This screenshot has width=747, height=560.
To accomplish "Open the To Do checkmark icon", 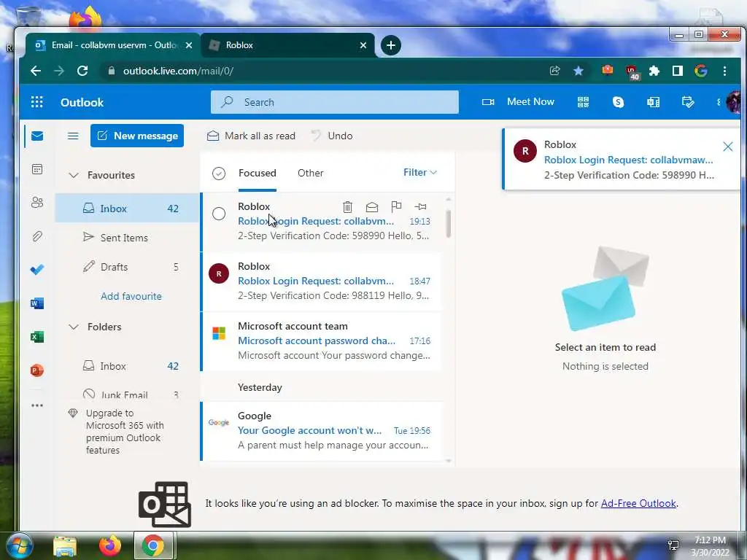I will 37,270.
